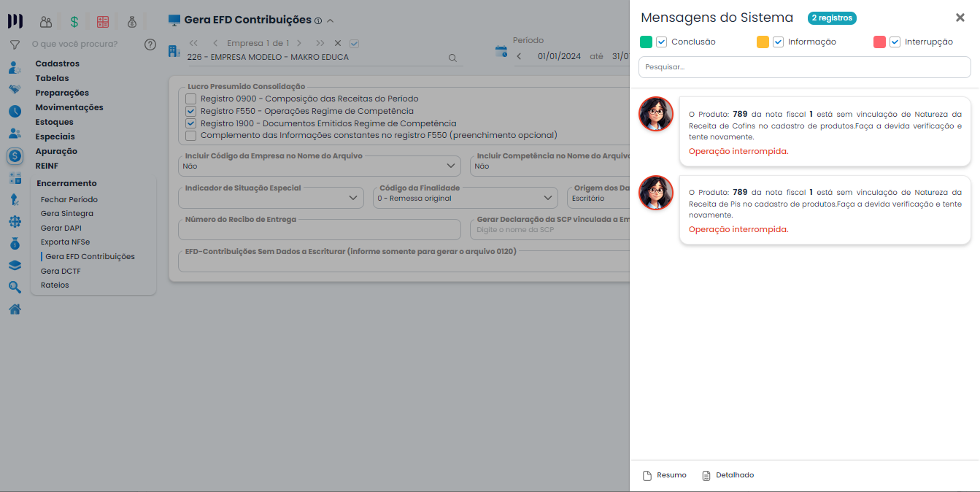Open the clock sidebar icon
Viewport: 980px width, 492px height.
pos(15,112)
